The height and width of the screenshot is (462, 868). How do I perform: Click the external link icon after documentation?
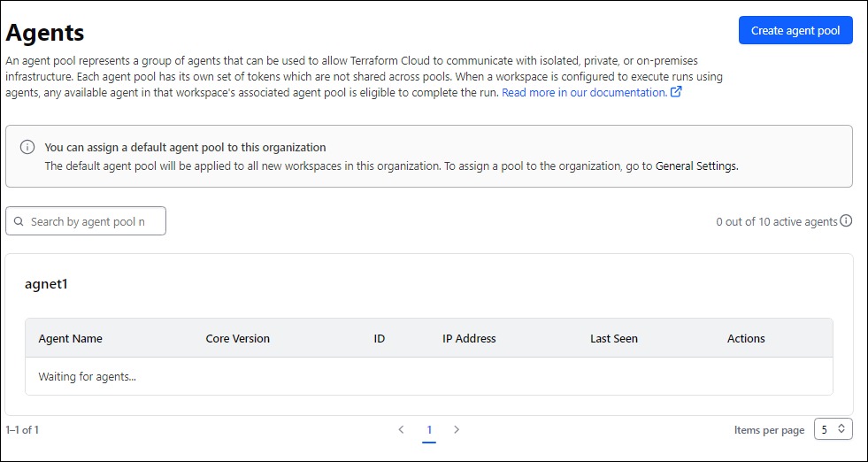point(676,92)
